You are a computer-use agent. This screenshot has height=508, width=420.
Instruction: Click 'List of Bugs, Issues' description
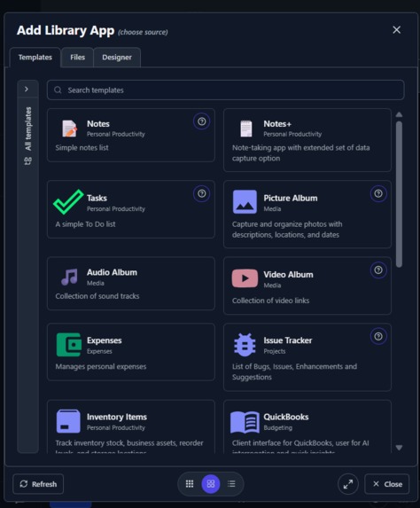click(x=294, y=372)
